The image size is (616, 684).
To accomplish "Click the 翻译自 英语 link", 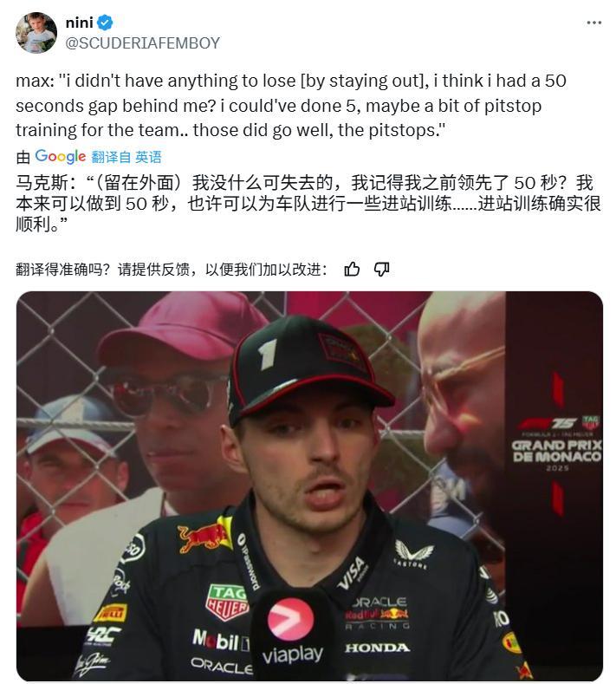I will pos(126,157).
